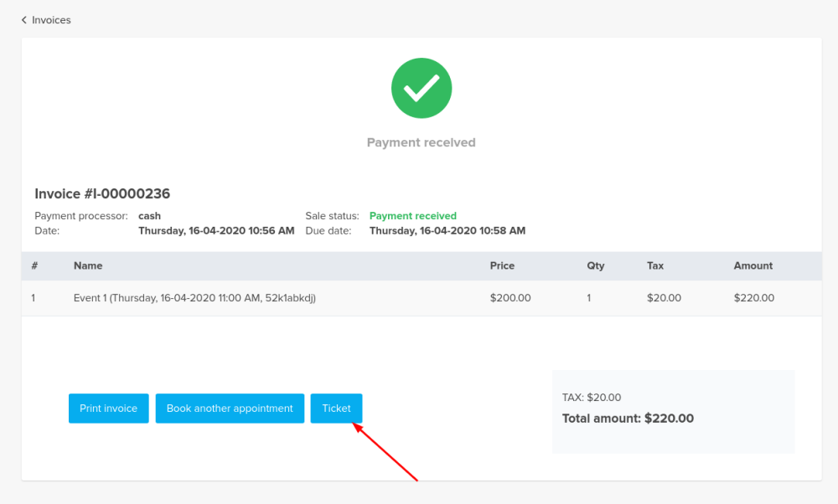The image size is (838, 504).
Task: Click the green checkmark success icon
Action: click(x=422, y=88)
